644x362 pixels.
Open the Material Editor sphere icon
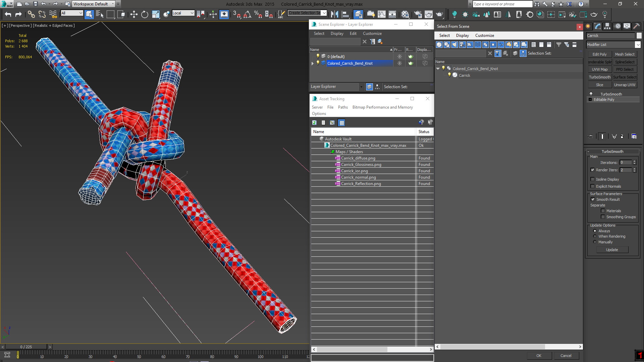pos(405,14)
